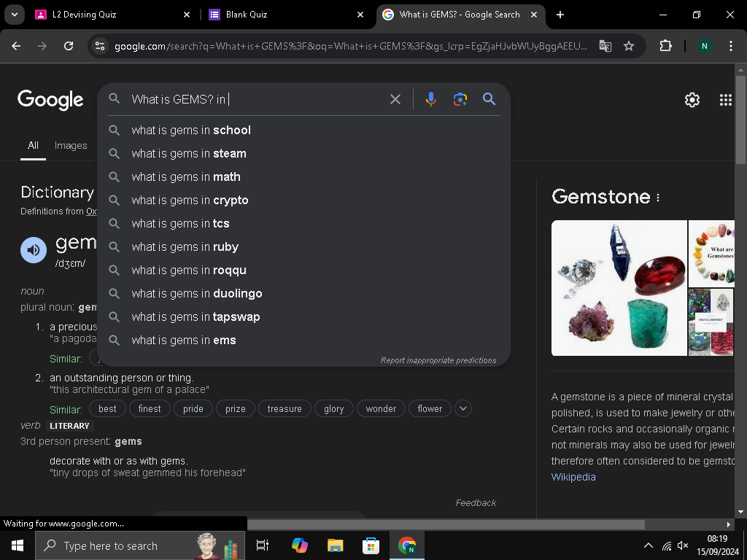
Task: Click the similar word chip finest
Action: coord(150,408)
